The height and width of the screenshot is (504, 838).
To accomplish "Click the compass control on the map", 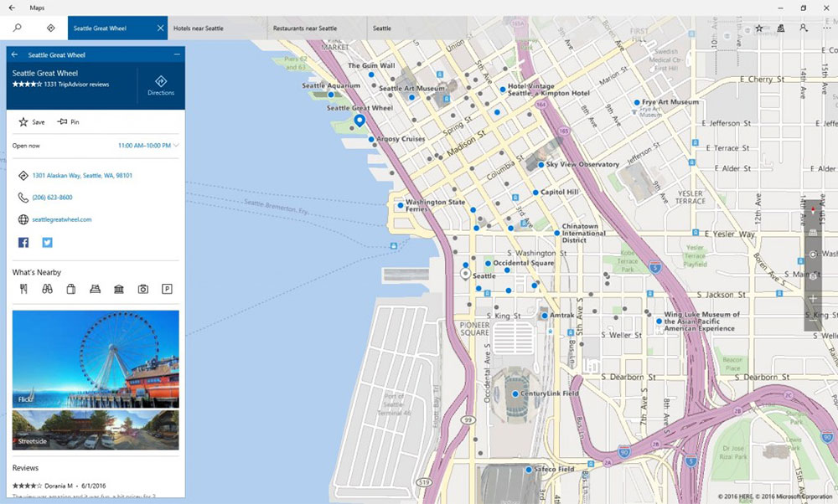I will coord(815,212).
